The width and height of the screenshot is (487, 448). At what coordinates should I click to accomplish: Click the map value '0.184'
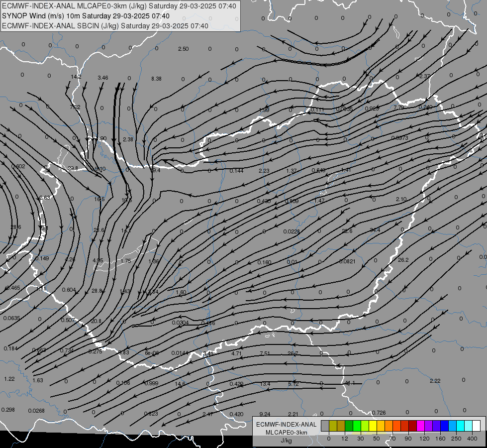click(10, 348)
